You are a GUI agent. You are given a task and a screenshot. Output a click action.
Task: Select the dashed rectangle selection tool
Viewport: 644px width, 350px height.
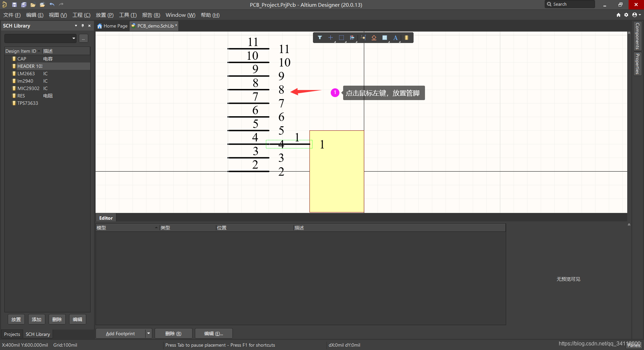(341, 38)
